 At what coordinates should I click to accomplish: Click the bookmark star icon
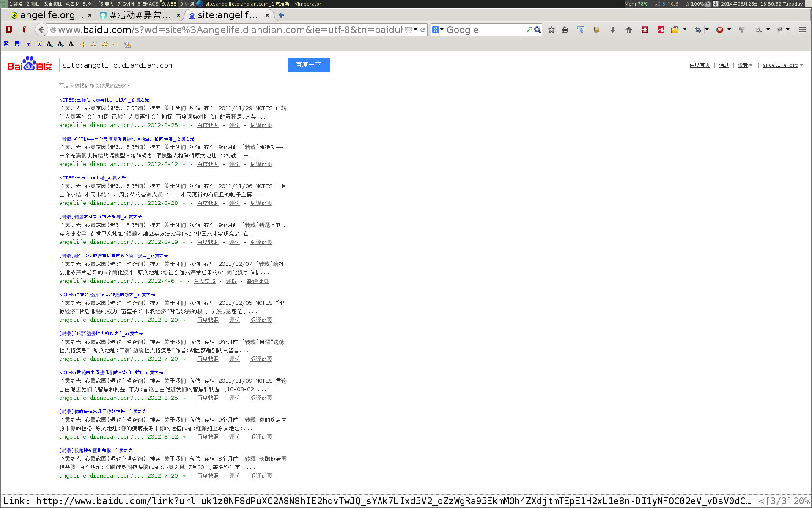pos(551,30)
